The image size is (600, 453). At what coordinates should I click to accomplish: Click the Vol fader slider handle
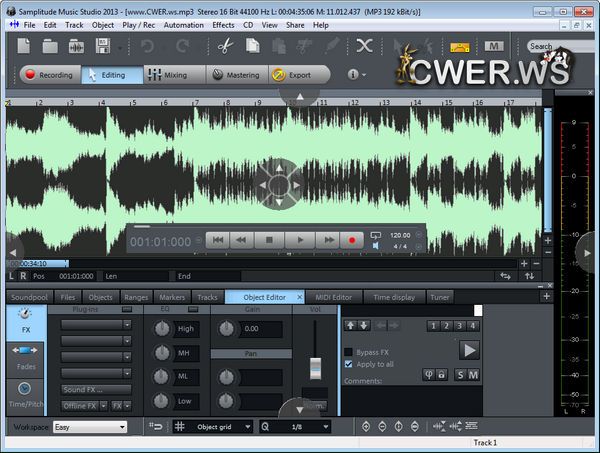pyautogui.click(x=316, y=366)
